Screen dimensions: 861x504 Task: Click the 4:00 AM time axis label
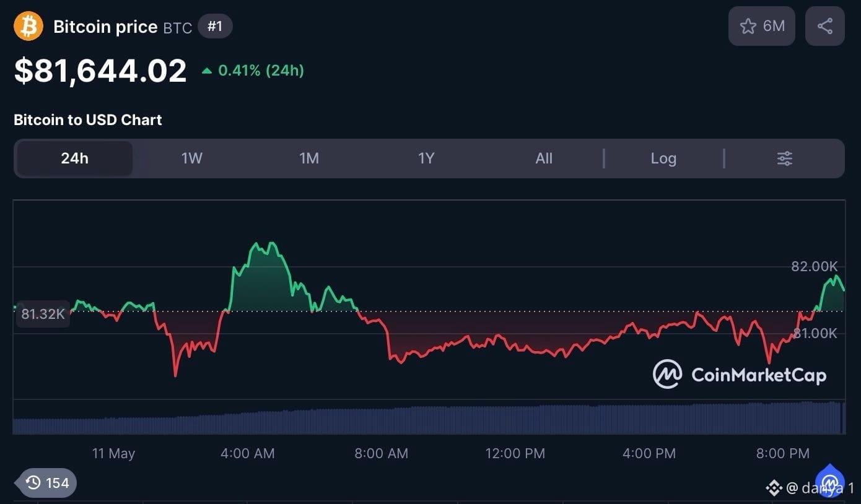coord(248,453)
